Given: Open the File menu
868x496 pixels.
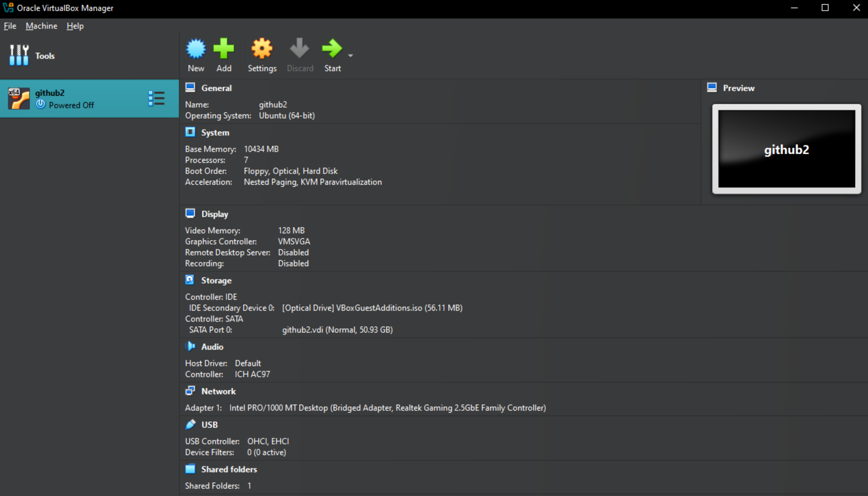Looking at the screenshot, I should click(9, 26).
